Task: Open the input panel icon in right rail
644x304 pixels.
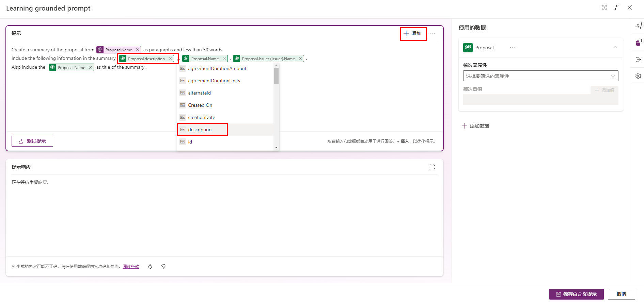Action: coord(638,27)
